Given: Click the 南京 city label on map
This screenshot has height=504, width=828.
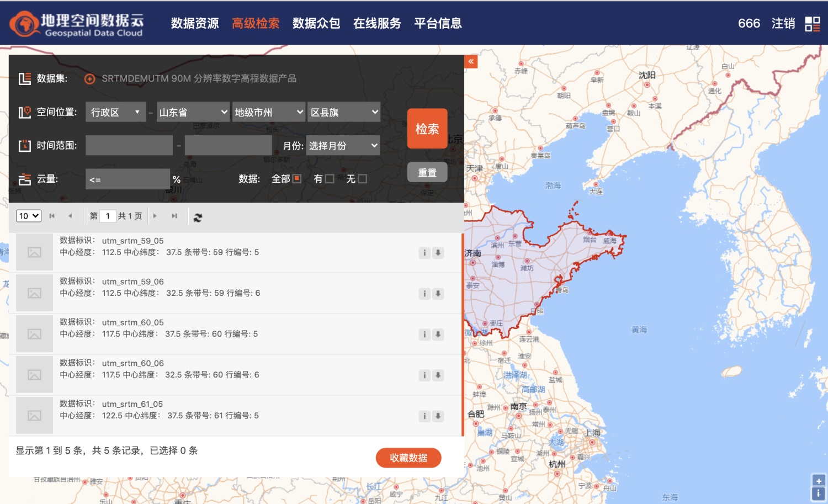Looking at the screenshot, I should 518,406.
